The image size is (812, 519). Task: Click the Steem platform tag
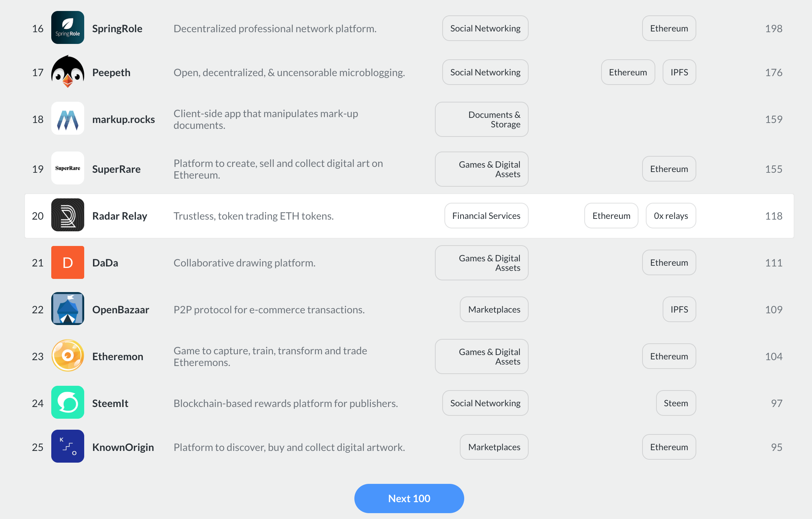[676, 403]
